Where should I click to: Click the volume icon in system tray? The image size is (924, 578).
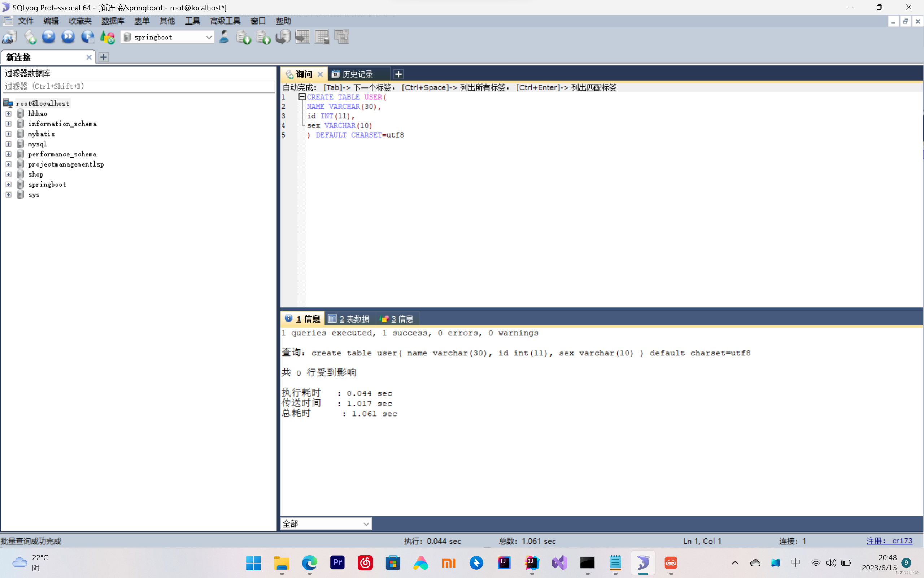coord(831,563)
